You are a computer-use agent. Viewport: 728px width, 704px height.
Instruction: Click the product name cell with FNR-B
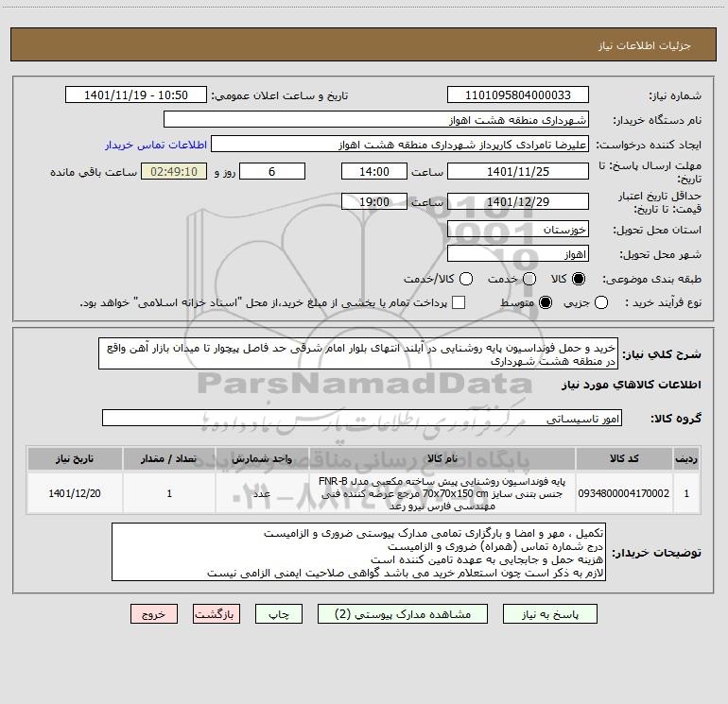(442, 493)
